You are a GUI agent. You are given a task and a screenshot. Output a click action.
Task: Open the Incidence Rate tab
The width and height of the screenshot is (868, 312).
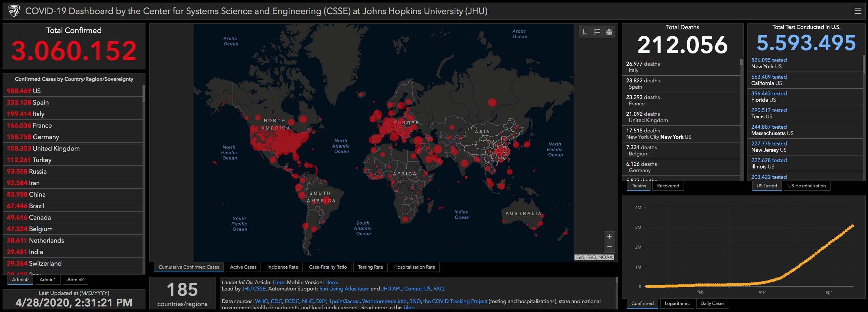[283, 267]
